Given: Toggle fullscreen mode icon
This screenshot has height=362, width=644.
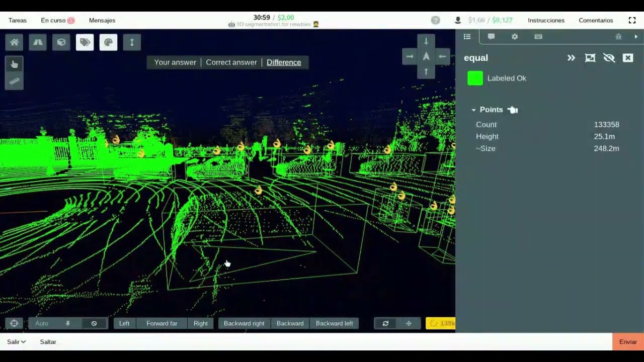Looking at the screenshot, I should [x=632, y=20].
